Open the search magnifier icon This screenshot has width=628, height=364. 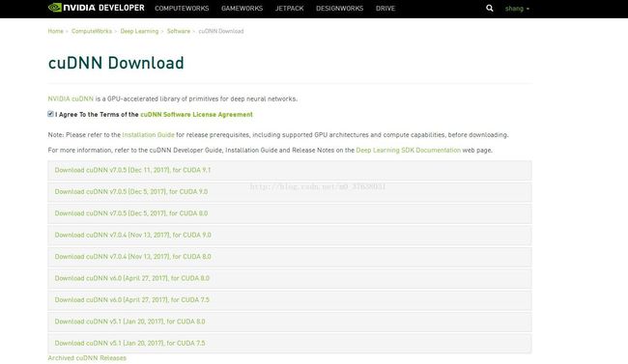click(490, 8)
